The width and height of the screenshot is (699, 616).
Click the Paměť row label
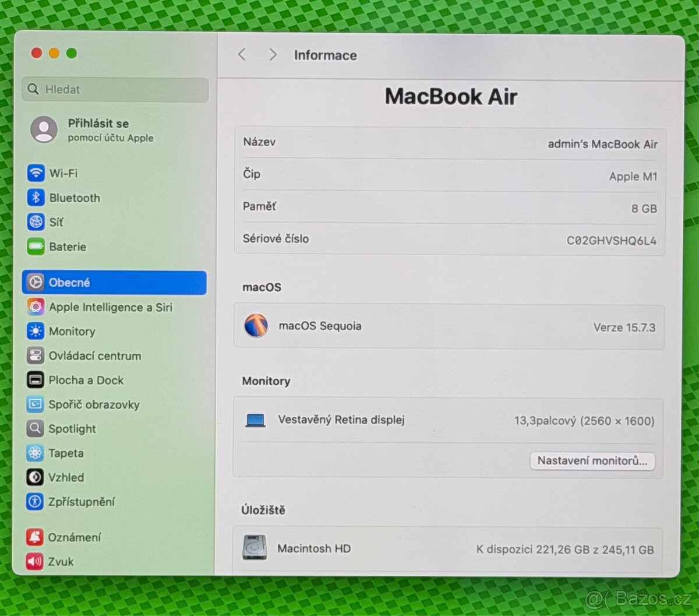(x=259, y=206)
